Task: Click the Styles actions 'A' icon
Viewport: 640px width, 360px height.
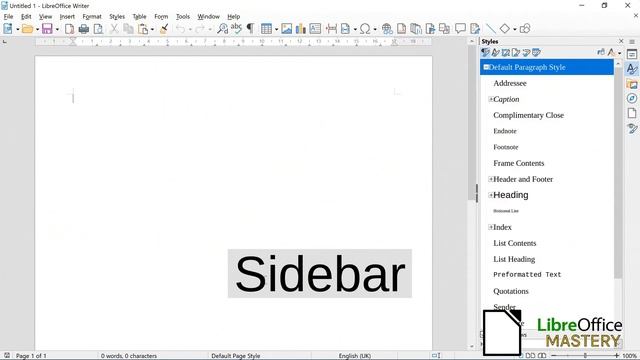Action: [611, 52]
